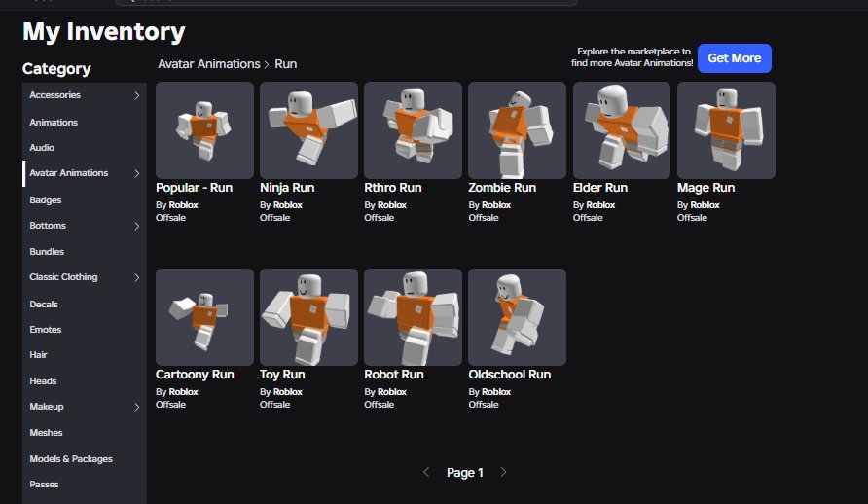Select the Makeup category label
This screenshot has height=504, width=868.
[47, 406]
